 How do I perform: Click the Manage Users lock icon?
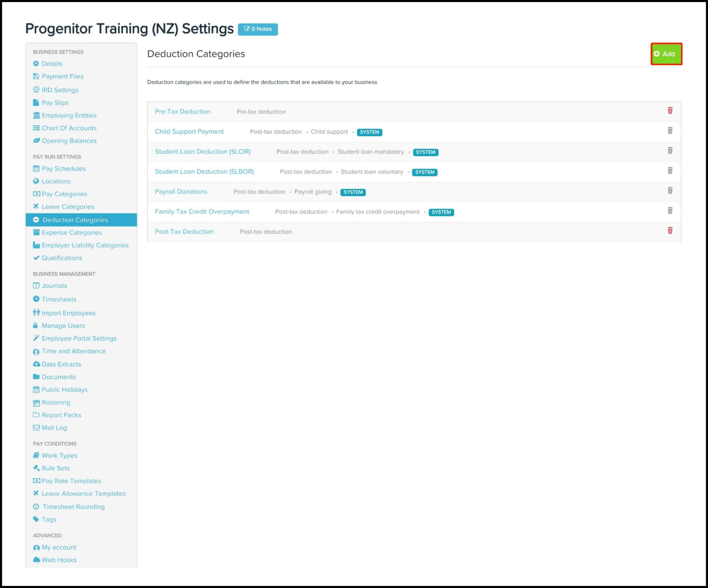coord(35,325)
